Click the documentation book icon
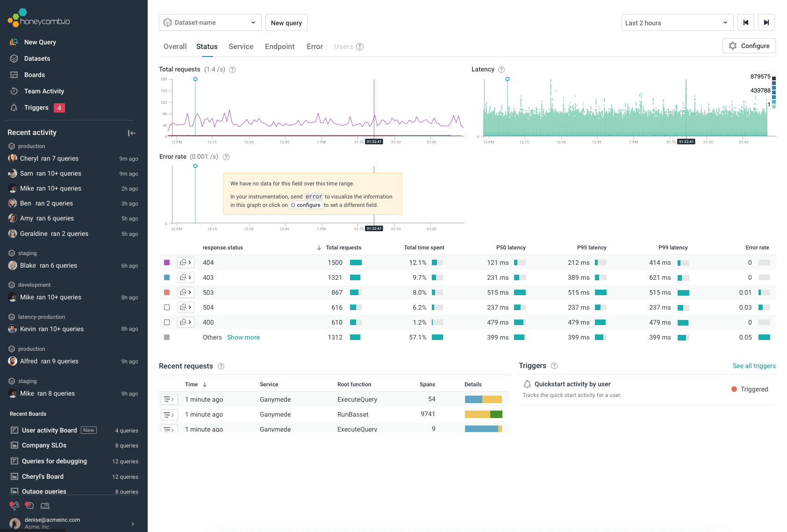 pyautogui.click(x=45, y=505)
